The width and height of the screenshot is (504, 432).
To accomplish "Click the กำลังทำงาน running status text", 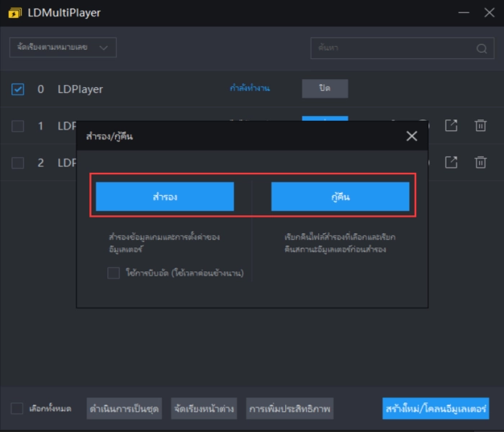I will 250,88.
